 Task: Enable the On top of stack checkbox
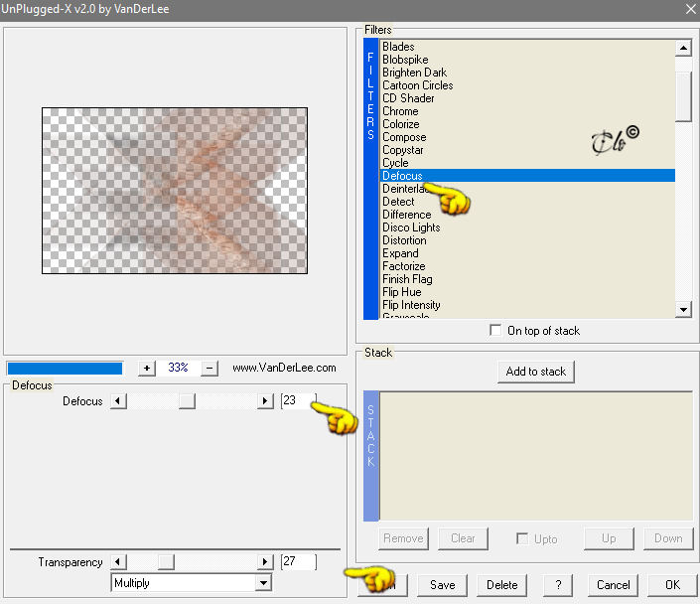pyautogui.click(x=495, y=330)
